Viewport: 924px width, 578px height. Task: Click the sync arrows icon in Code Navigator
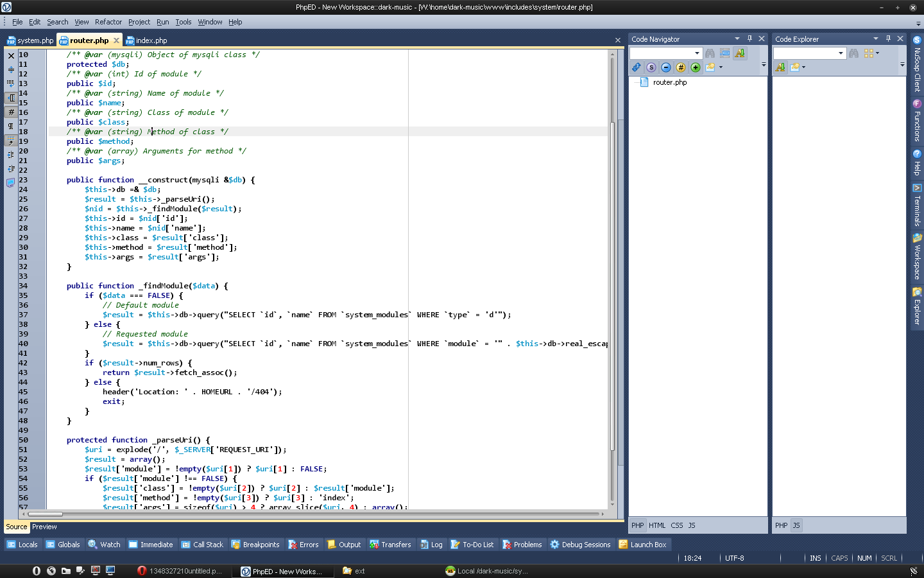pyautogui.click(x=636, y=67)
